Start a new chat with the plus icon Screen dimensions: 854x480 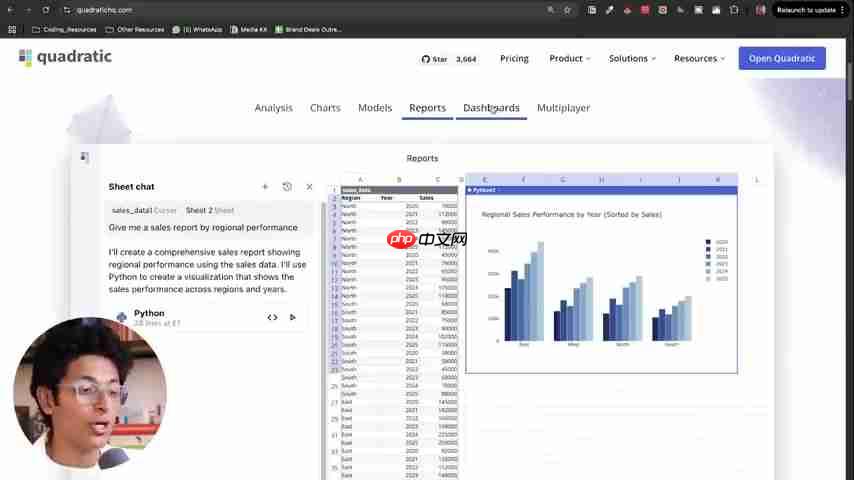[x=265, y=187]
